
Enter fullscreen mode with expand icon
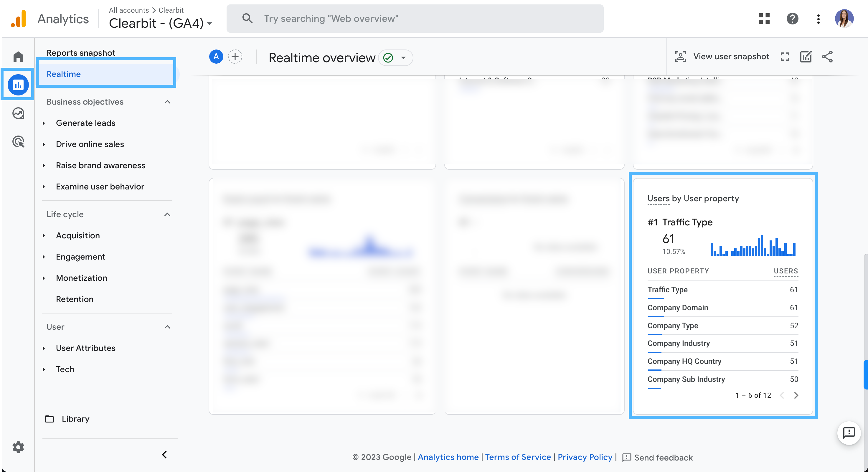[x=785, y=57]
